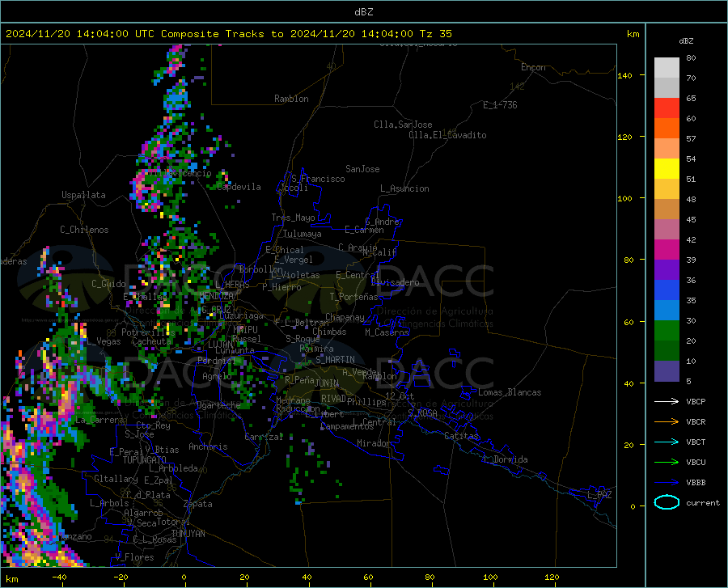
Task: Select the red 60 dBZ color swatch
Action: (x=667, y=108)
